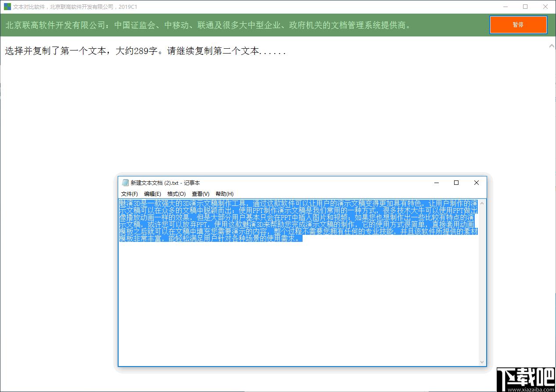The image size is (556, 392).
Task: Open the 格式(O) menu in Notepad
Action: (176, 194)
